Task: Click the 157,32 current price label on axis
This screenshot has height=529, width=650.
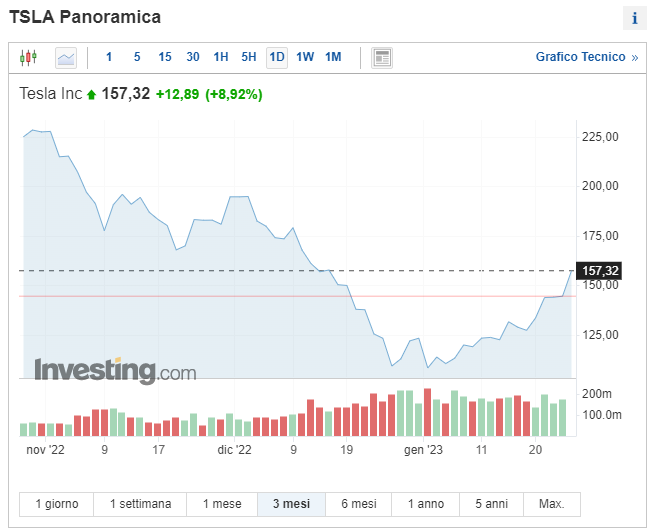Action: point(601,271)
